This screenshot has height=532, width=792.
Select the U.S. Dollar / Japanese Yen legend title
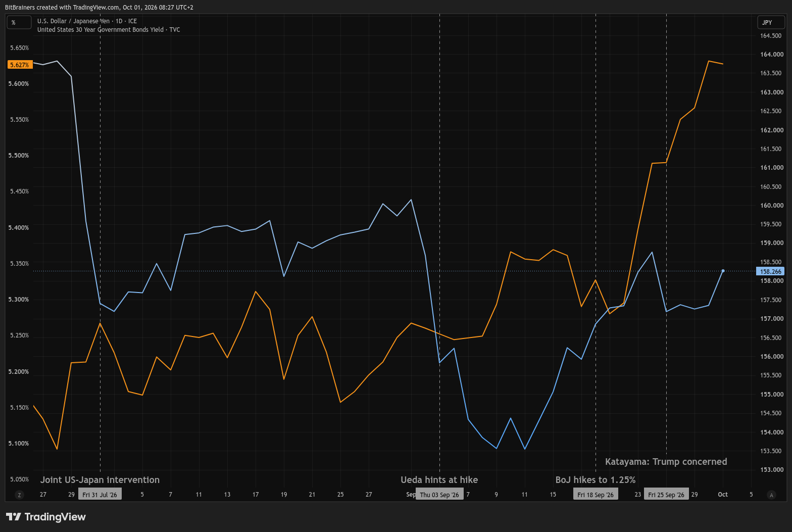pos(87,21)
